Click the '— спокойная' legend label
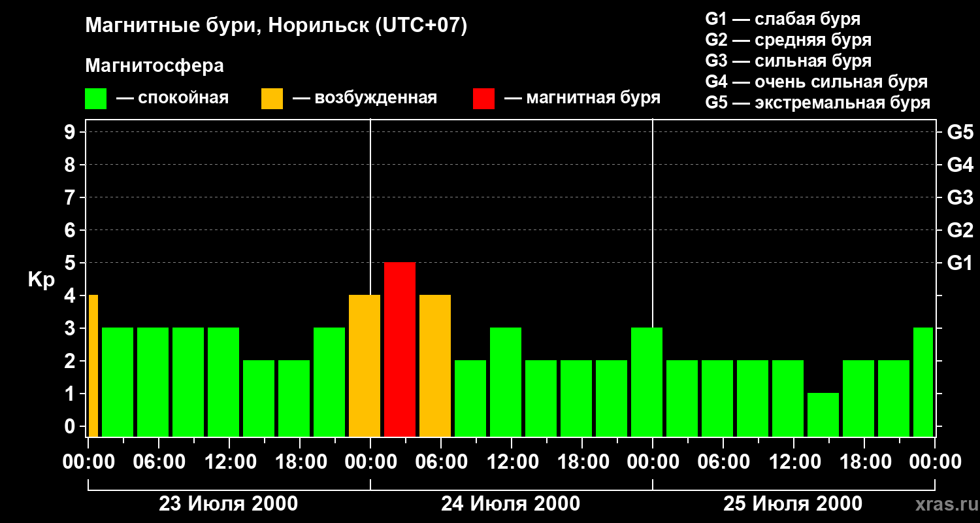Viewport: 980px width, 523px height. pyautogui.click(x=172, y=98)
